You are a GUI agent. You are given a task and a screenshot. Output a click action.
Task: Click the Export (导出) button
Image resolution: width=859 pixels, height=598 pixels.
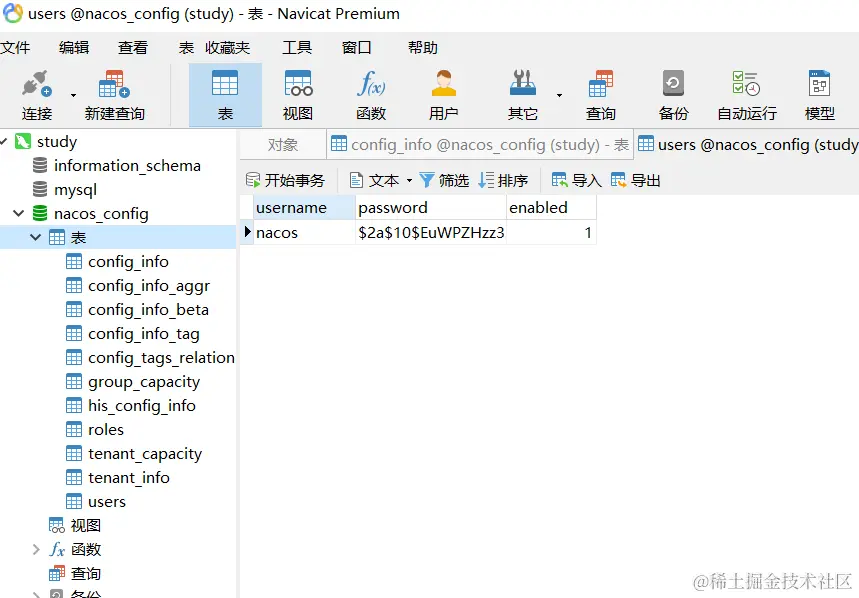tap(635, 180)
